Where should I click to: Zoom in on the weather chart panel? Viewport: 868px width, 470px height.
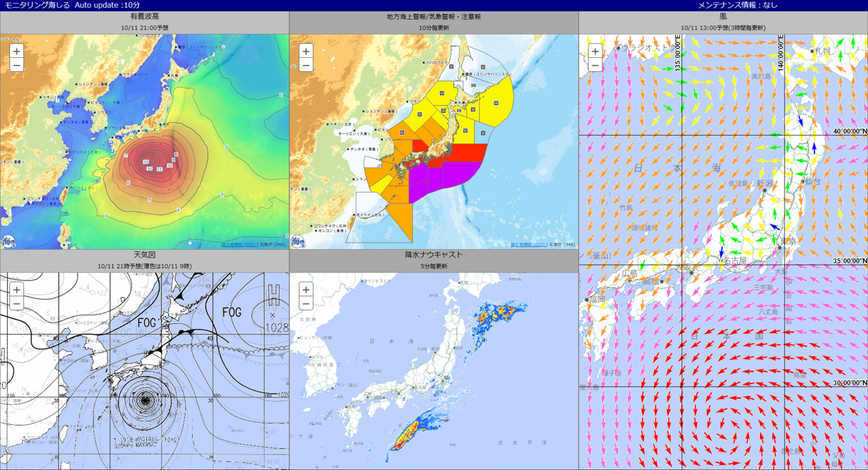click(x=17, y=290)
